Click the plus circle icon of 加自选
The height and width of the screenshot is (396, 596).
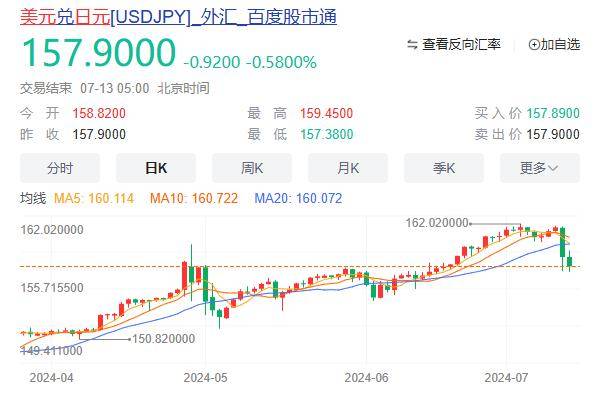coord(534,45)
